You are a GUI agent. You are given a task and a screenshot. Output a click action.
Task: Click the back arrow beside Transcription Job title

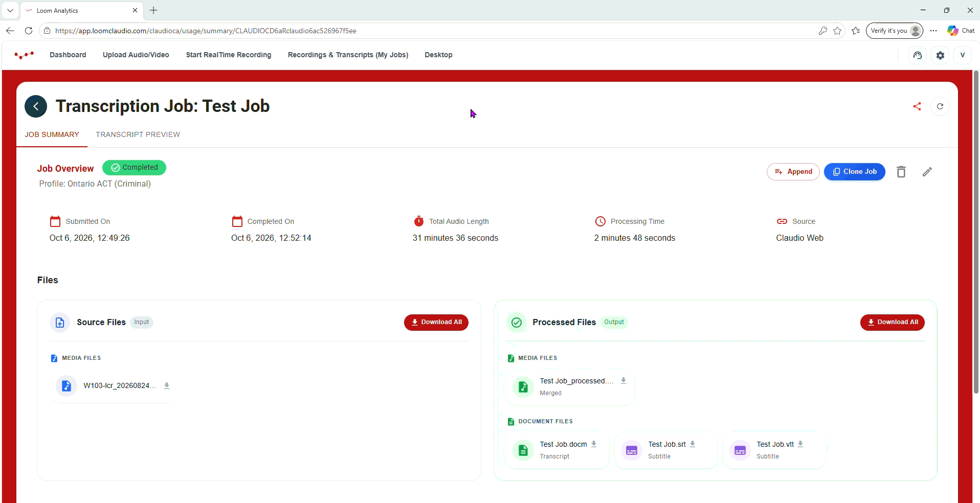36,106
